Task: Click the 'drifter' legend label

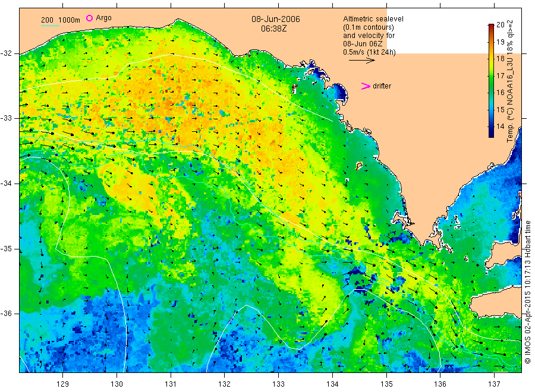Action: click(x=382, y=86)
